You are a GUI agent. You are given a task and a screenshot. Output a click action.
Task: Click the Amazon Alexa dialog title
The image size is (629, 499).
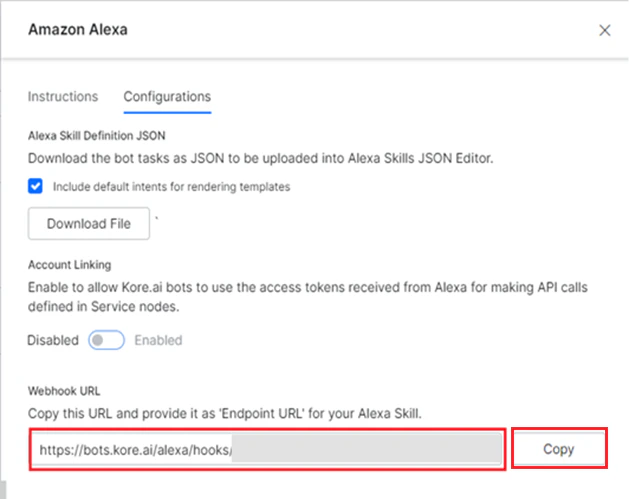tap(78, 30)
